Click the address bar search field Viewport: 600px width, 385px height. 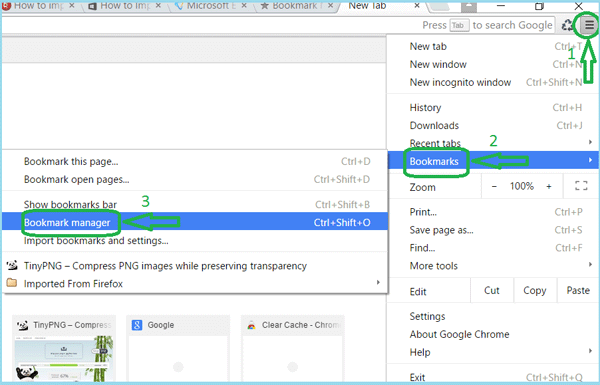pos(279,25)
